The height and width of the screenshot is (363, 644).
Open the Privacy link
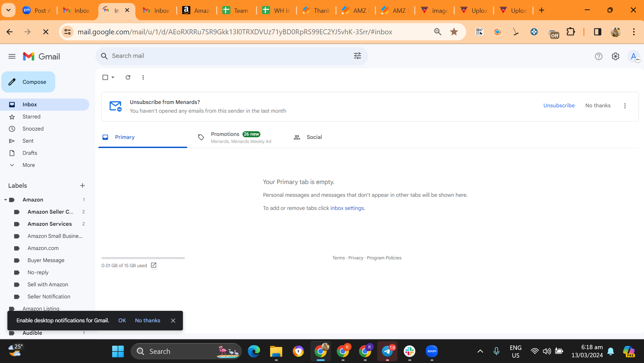356,258
